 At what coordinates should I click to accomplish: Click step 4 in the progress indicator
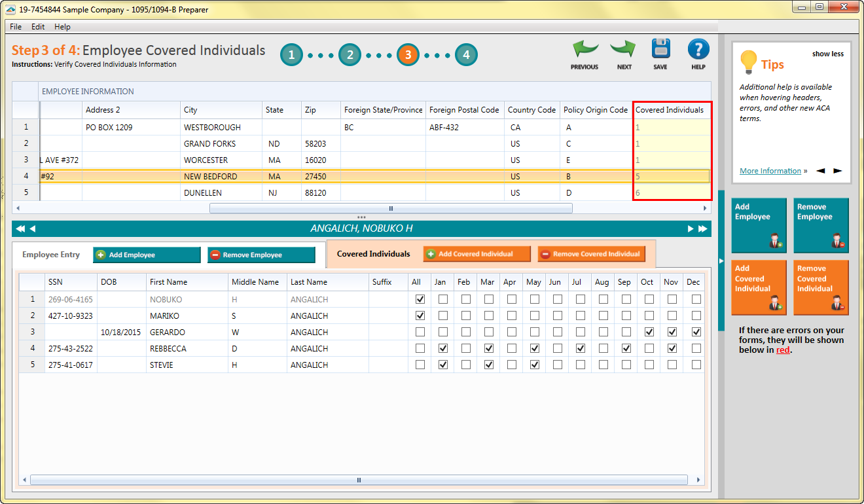click(466, 54)
